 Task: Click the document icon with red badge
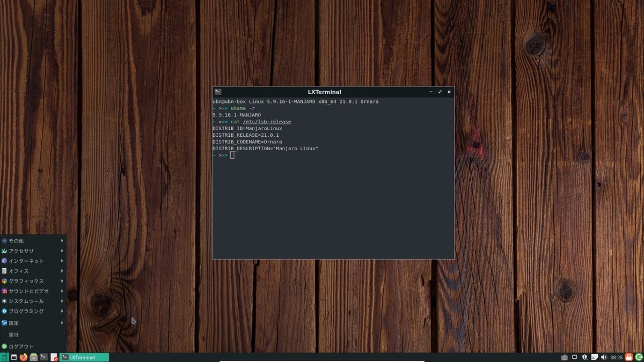click(x=54, y=357)
